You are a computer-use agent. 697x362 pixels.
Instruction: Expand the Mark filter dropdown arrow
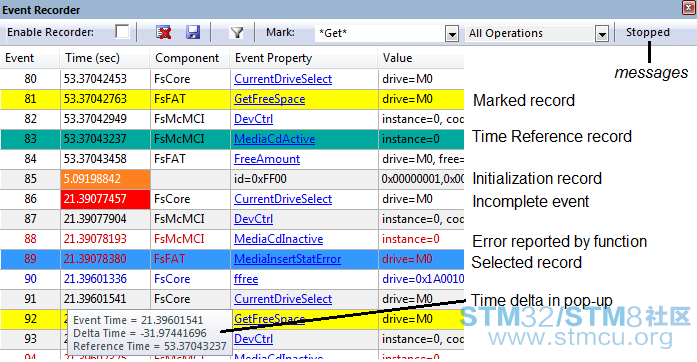452,34
